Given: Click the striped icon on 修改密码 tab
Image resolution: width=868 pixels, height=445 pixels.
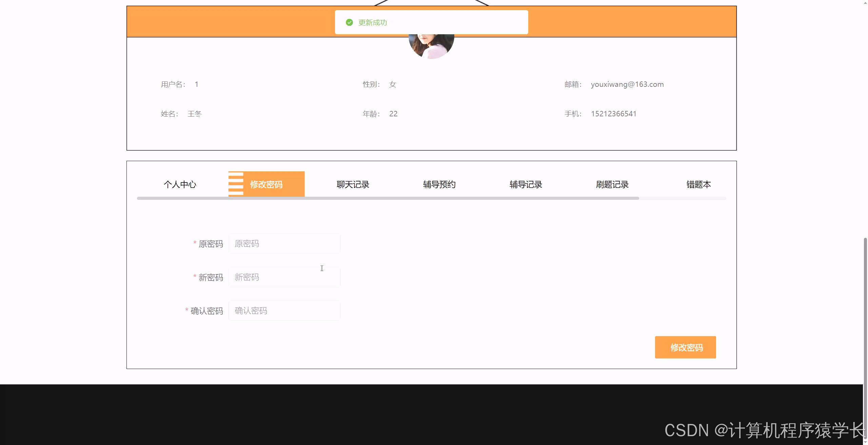Looking at the screenshot, I should [236, 184].
